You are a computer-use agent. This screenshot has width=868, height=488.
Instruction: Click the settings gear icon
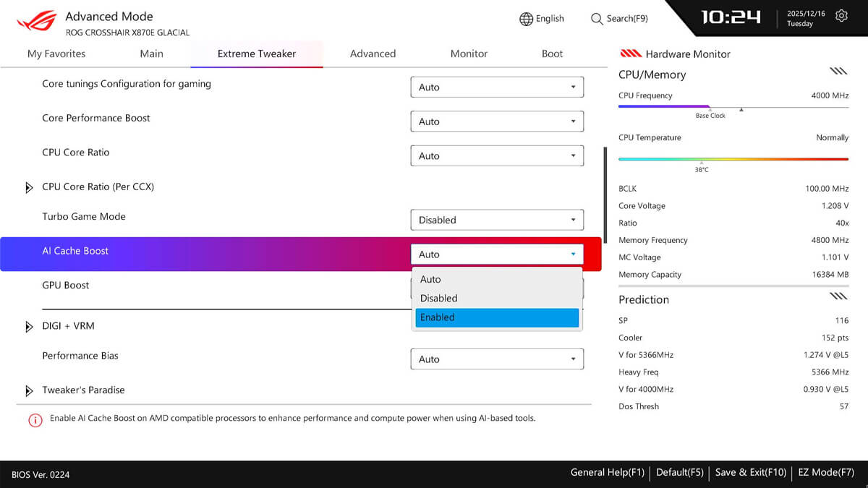(x=841, y=16)
